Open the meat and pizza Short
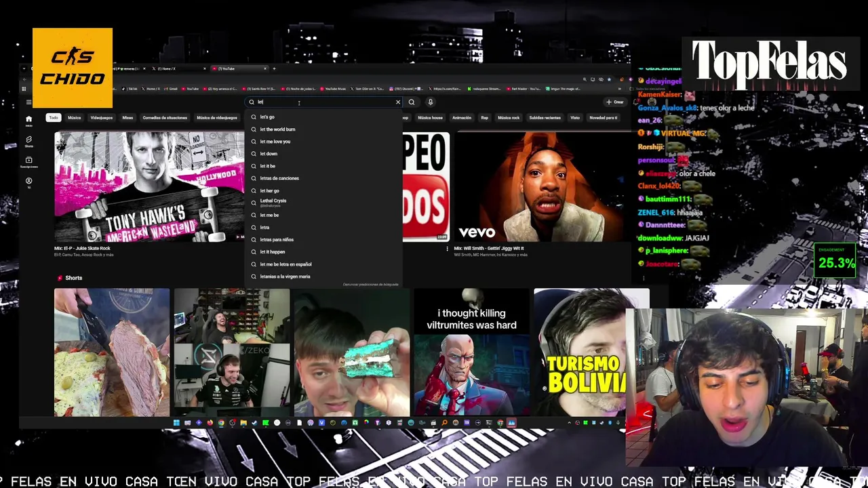Screen dimensions: 868x488 click(x=112, y=352)
